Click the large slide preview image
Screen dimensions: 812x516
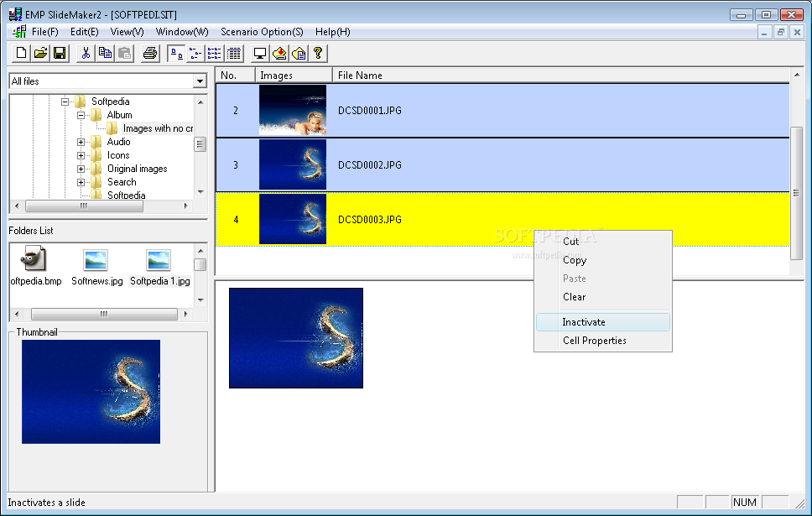[296, 338]
